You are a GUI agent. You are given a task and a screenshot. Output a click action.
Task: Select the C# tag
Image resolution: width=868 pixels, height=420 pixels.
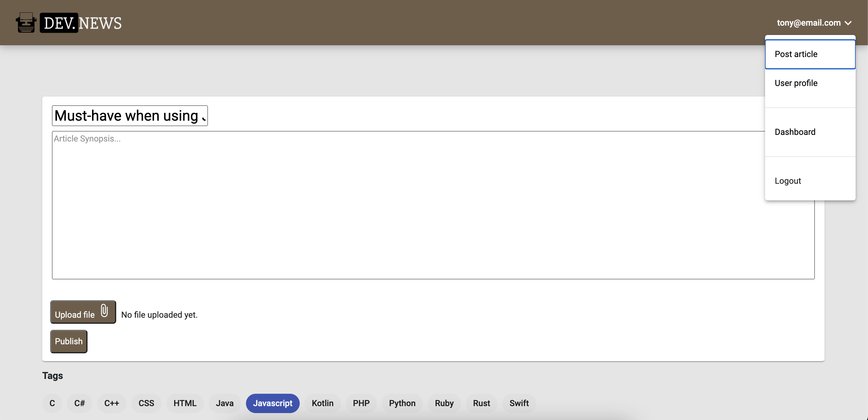tap(79, 403)
